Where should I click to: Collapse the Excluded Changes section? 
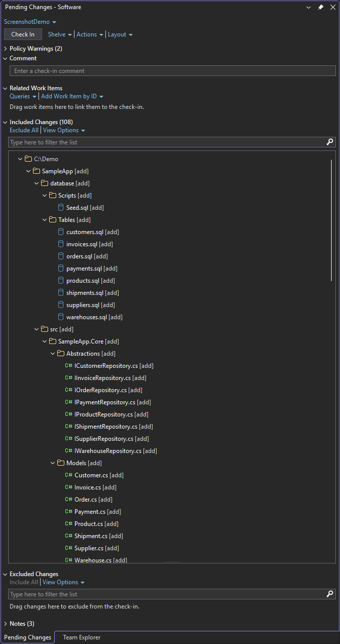click(x=5, y=574)
